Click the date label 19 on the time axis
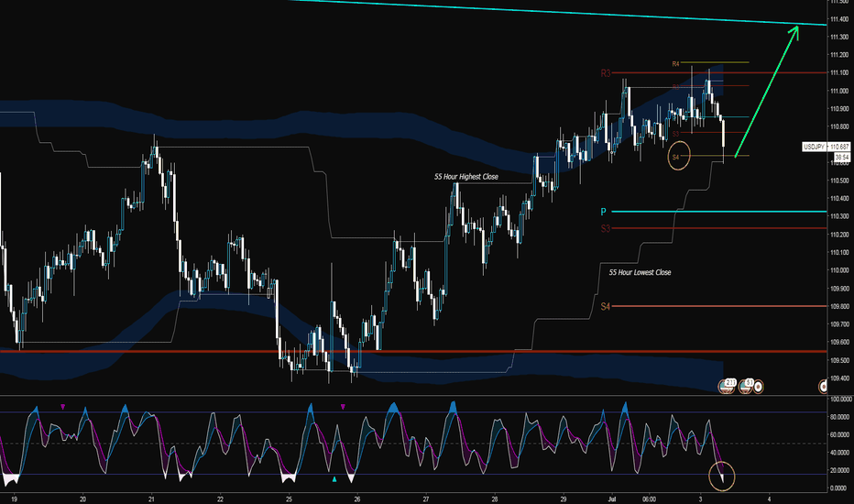The image size is (854, 504). tap(14, 499)
